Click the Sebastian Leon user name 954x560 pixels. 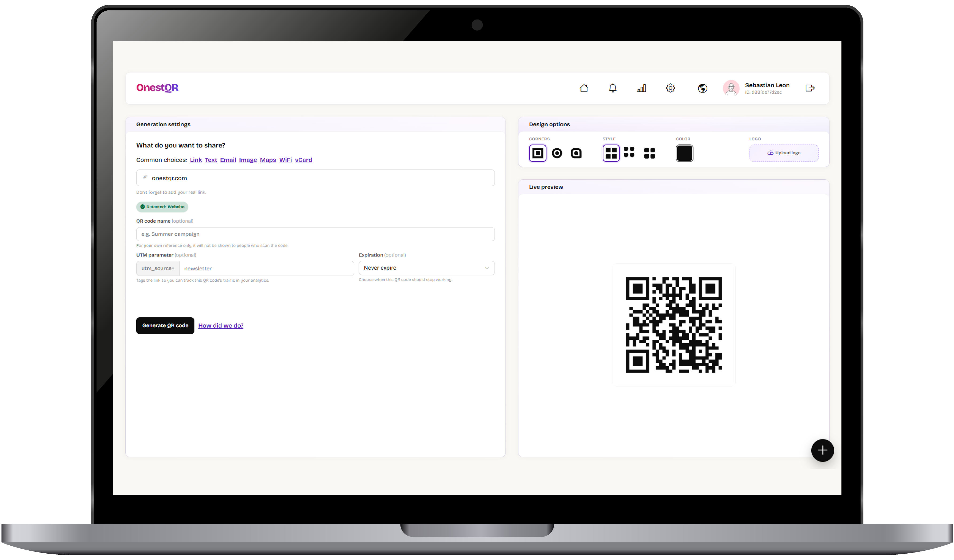point(767,85)
